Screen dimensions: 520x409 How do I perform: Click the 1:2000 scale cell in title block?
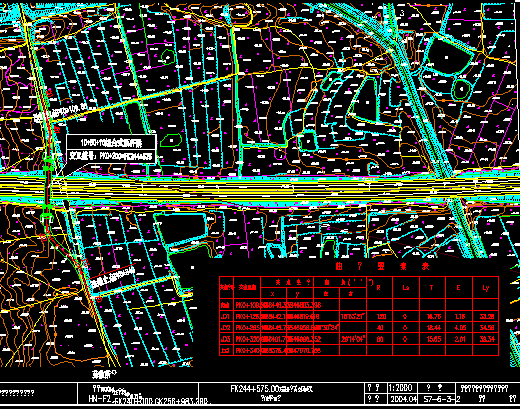click(401, 388)
